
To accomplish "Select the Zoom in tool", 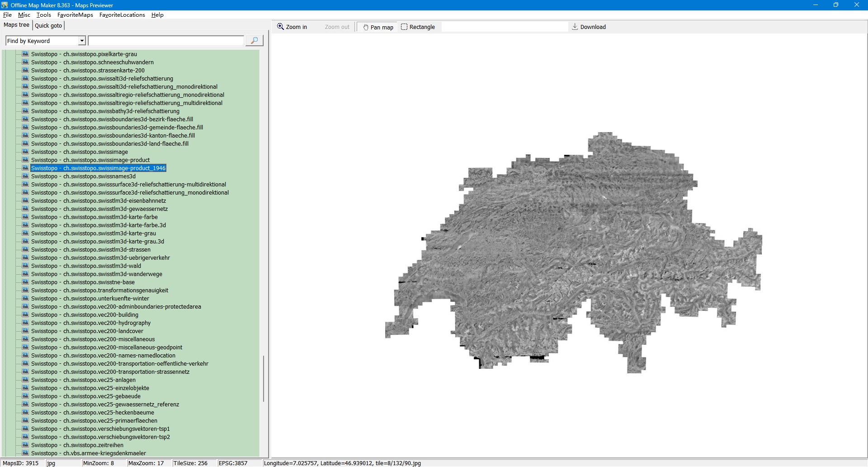I will (292, 27).
